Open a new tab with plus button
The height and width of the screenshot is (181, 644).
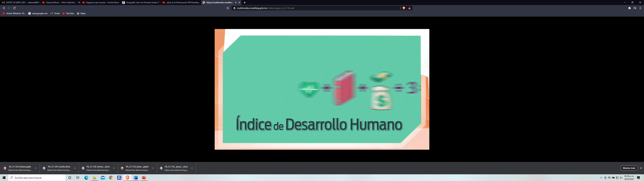tap(245, 3)
